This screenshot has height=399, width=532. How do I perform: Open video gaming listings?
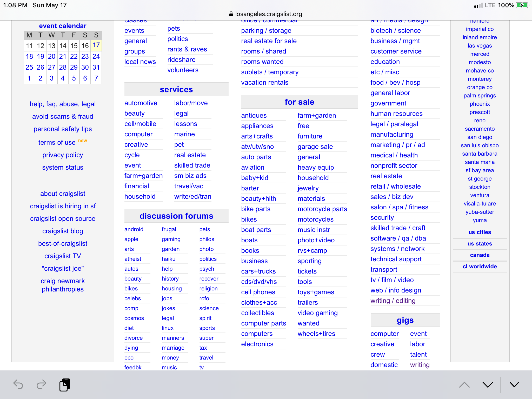(x=318, y=313)
